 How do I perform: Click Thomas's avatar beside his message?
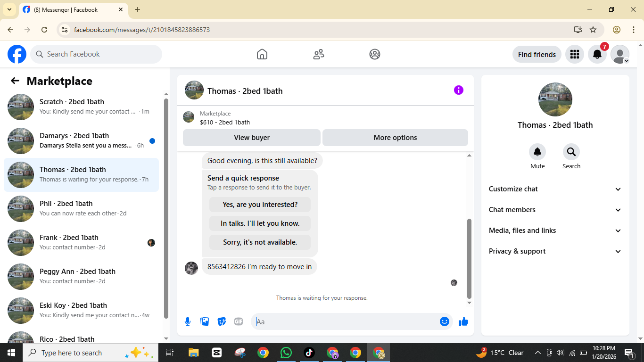pos(191,268)
